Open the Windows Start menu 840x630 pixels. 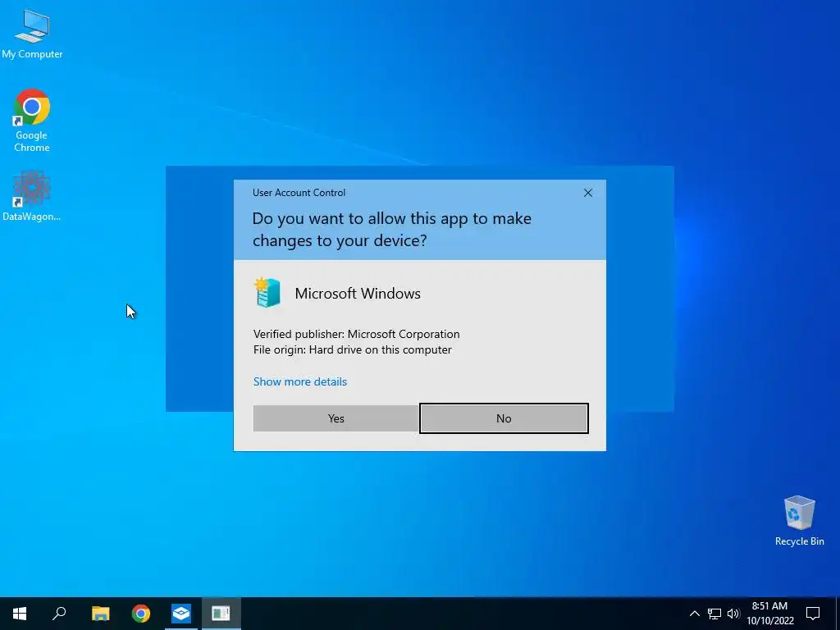tap(20, 614)
